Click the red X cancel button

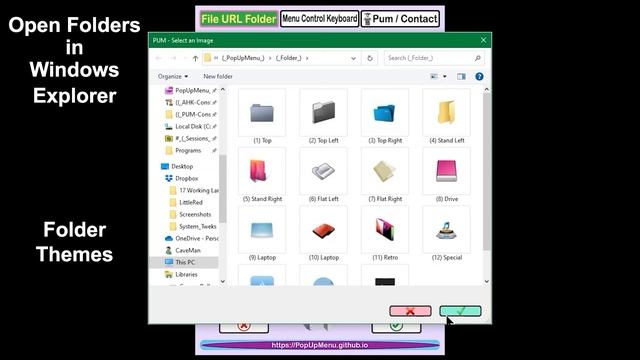point(410,311)
